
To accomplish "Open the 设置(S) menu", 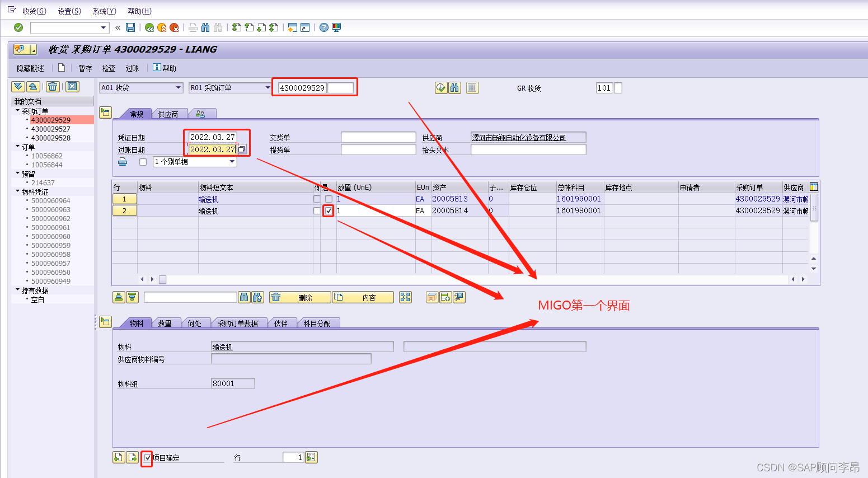I will point(69,11).
